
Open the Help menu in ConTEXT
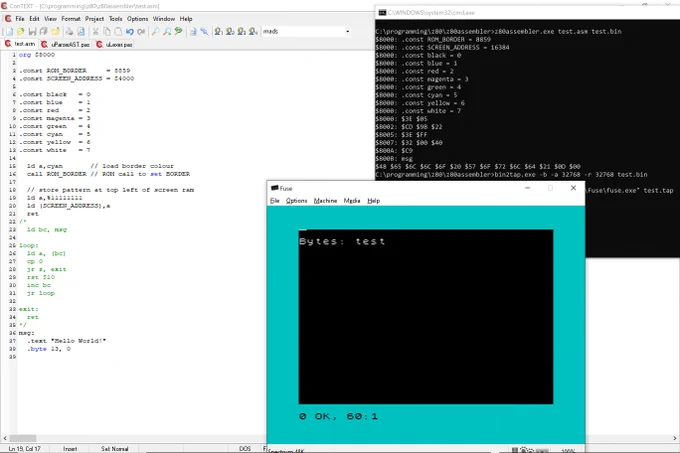pos(186,19)
